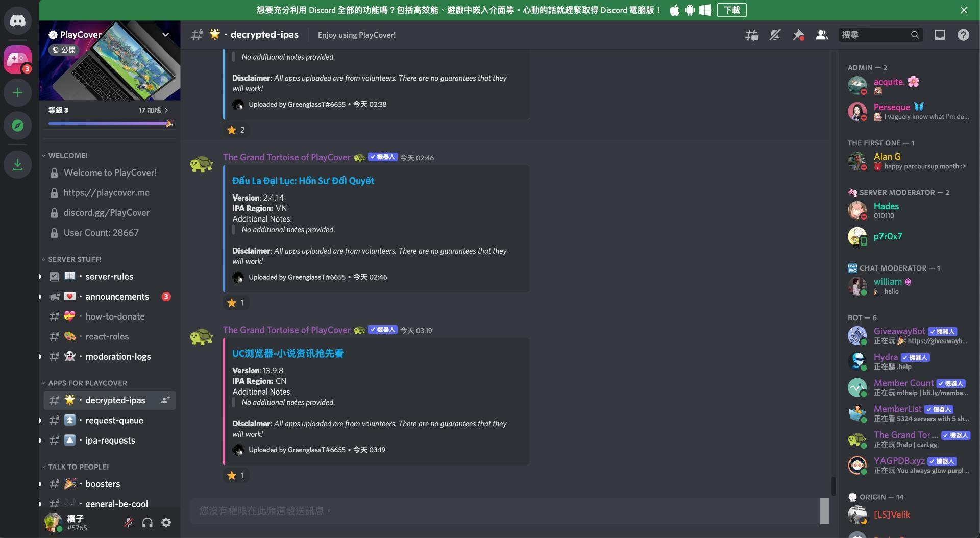This screenshot has width=980, height=538.
Task: Toggle member list visibility
Action: pos(822,35)
